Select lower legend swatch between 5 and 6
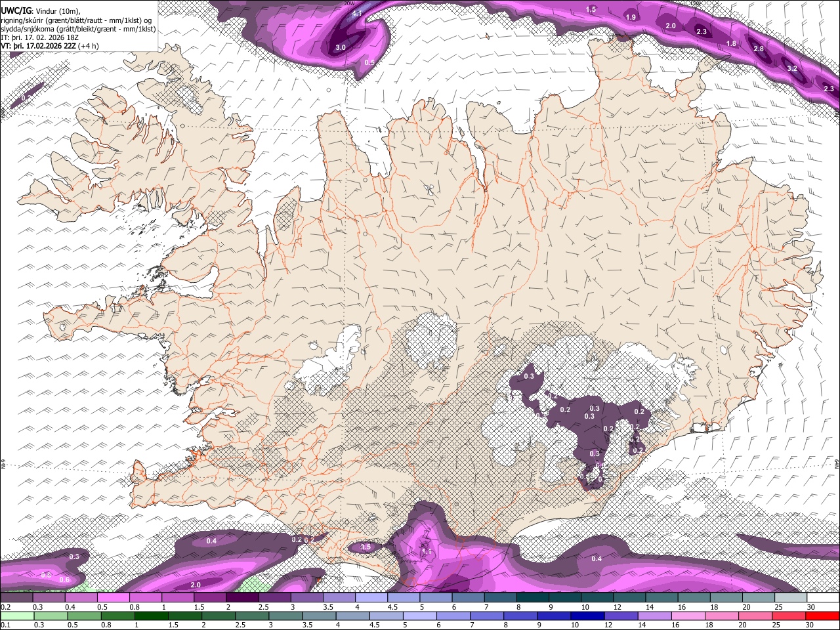840x630 pixels. 419,616
